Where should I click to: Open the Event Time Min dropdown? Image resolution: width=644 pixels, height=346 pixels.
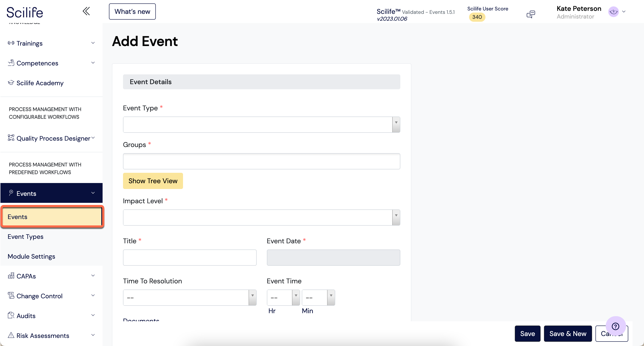click(319, 298)
